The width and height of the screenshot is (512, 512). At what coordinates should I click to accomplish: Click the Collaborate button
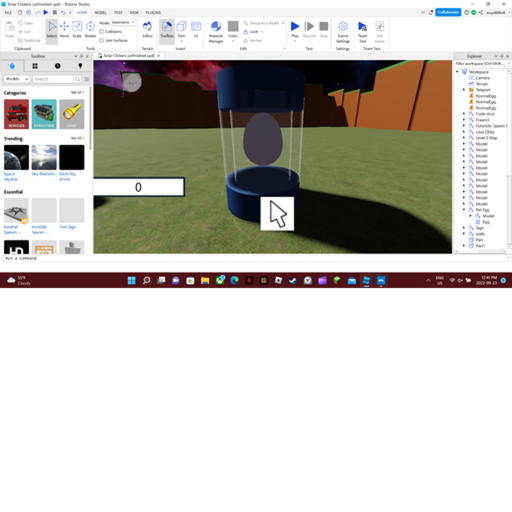[448, 12]
